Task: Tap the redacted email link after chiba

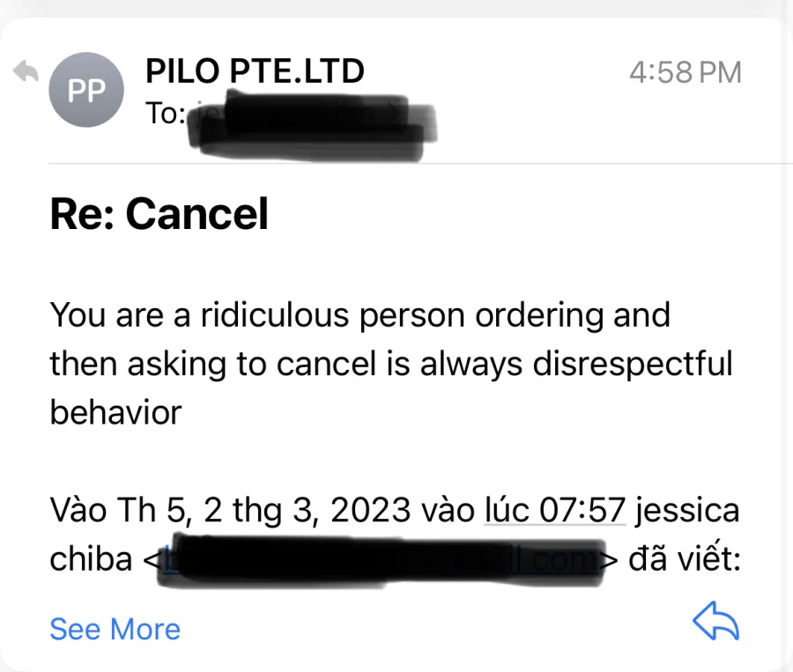Action: click(x=381, y=560)
